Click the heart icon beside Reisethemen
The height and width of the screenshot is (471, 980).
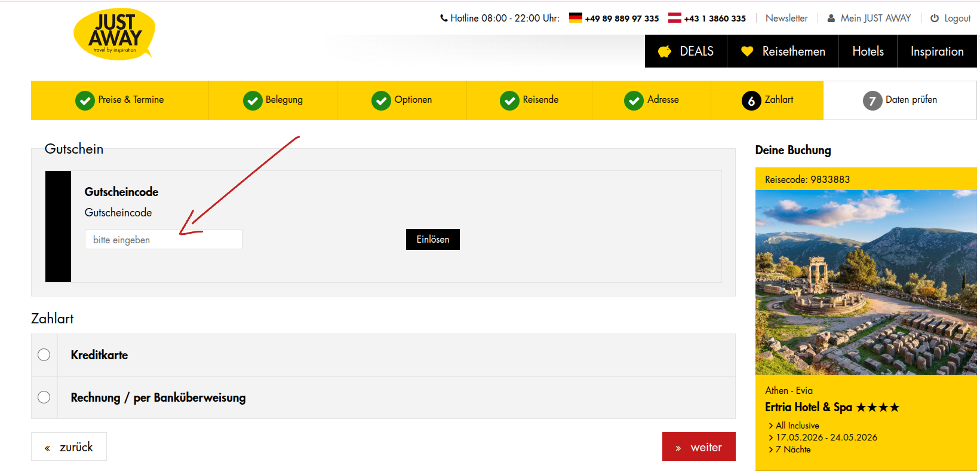click(747, 51)
